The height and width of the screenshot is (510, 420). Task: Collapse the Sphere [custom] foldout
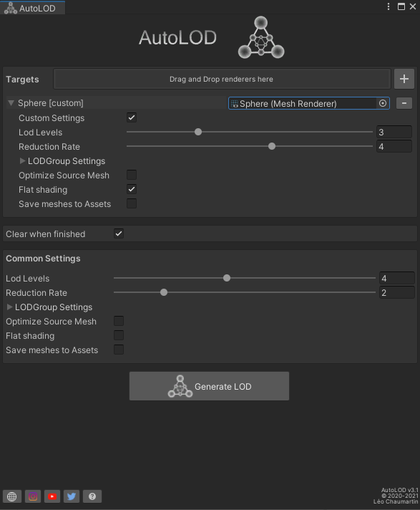(x=11, y=103)
